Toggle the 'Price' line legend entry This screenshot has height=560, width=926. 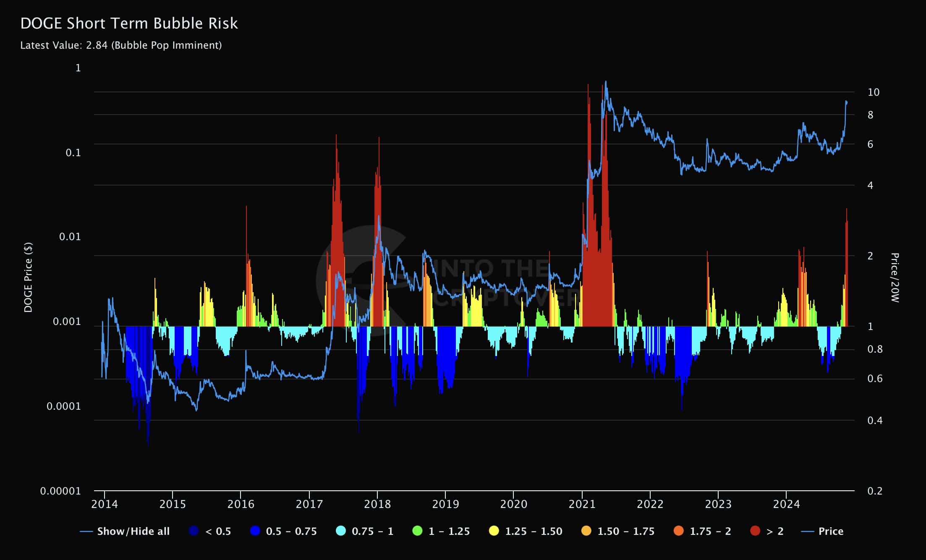pyautogui.click(x=822, y=531)
